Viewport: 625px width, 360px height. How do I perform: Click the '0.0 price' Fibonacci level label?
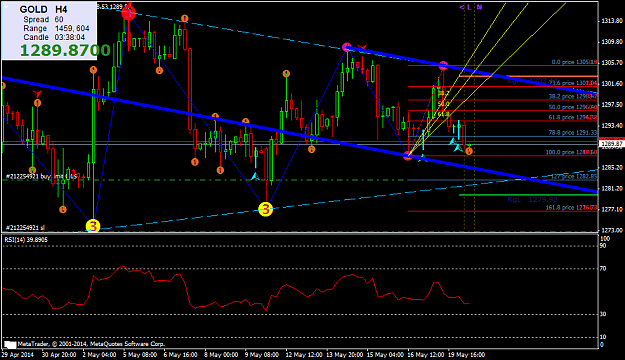point(574,62)
